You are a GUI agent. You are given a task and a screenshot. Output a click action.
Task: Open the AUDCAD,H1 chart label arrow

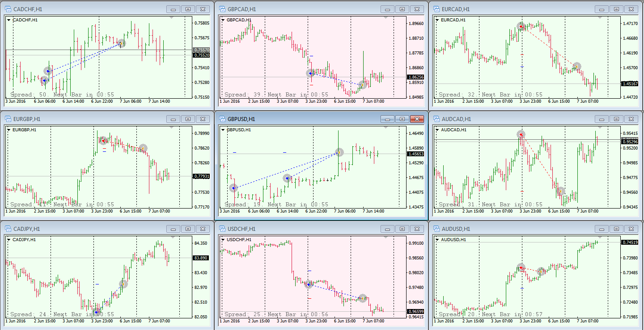tap(437, 129)
